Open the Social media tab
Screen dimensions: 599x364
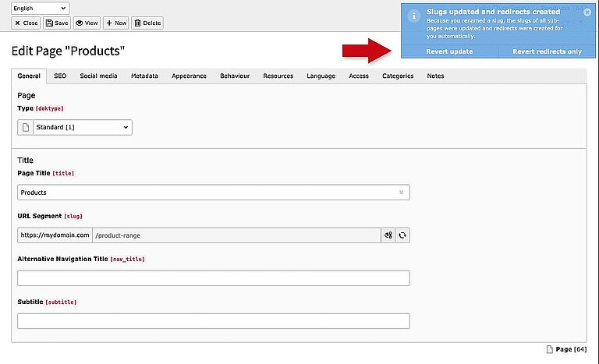pyautogui.click(x=98, y=76)
